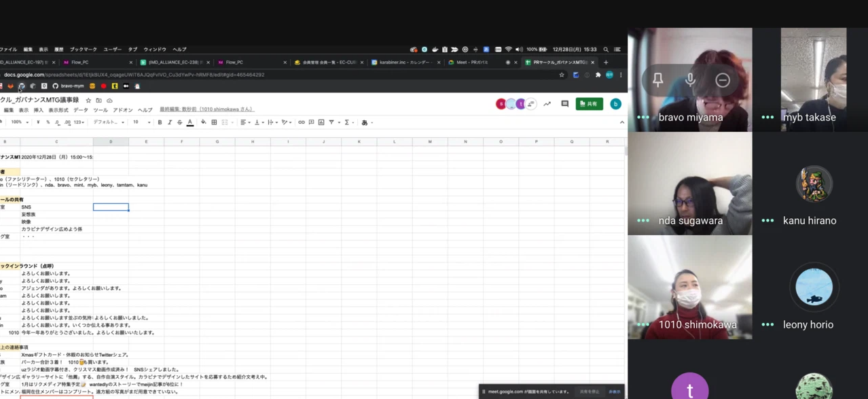This screenshot has height=399, width=868.
Task: Open the text color picker
Action: click(190, 122)
